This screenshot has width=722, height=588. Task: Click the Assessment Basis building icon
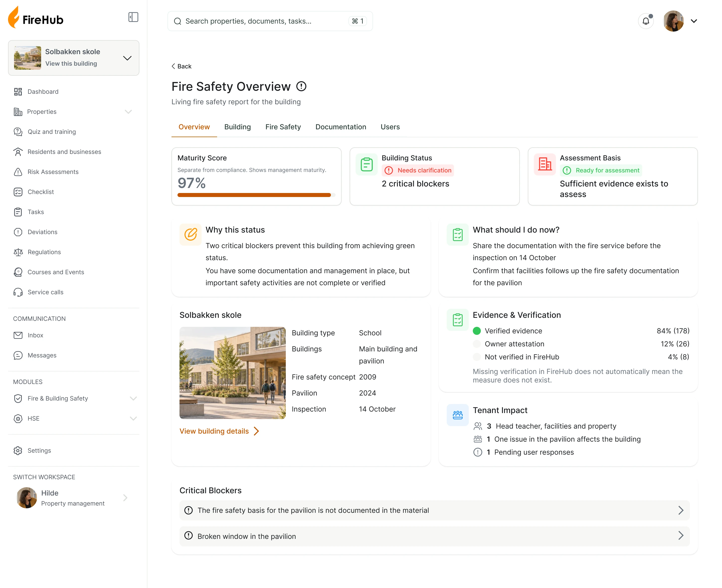click(x=545, y=165)
